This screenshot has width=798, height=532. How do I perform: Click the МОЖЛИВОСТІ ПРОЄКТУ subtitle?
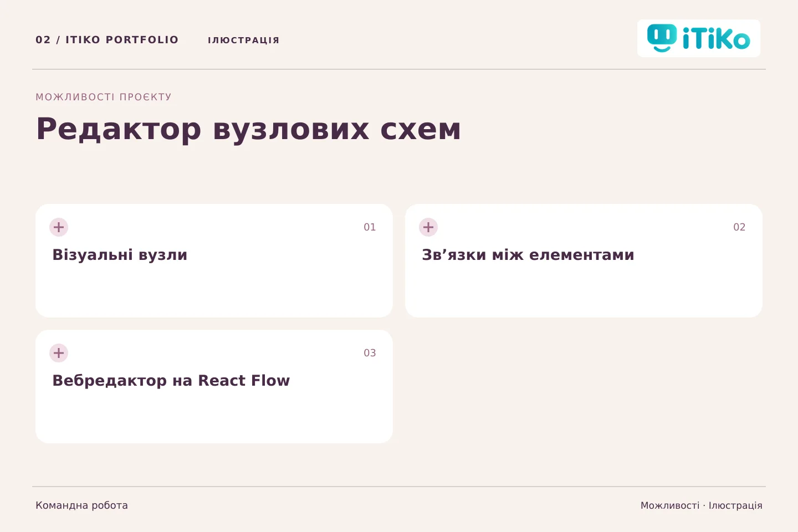tap(104, 97)
